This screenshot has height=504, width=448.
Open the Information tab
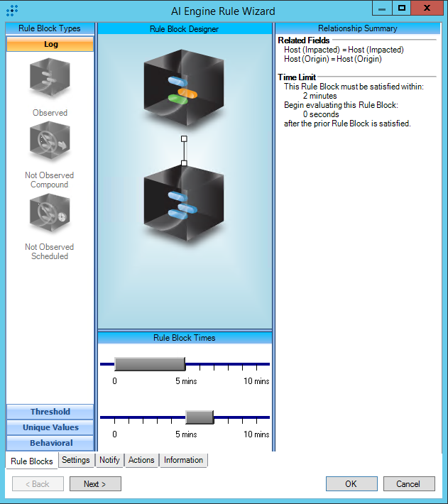183,460
